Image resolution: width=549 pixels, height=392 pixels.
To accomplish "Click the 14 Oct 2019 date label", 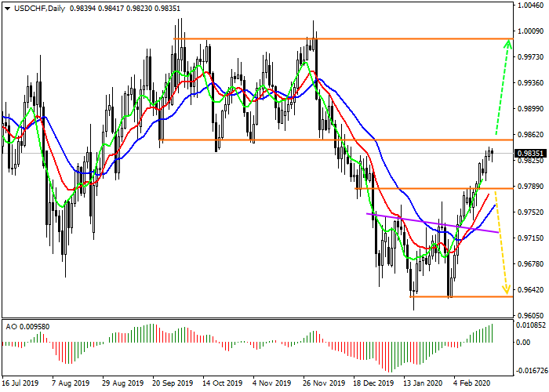I will [221, 384].
